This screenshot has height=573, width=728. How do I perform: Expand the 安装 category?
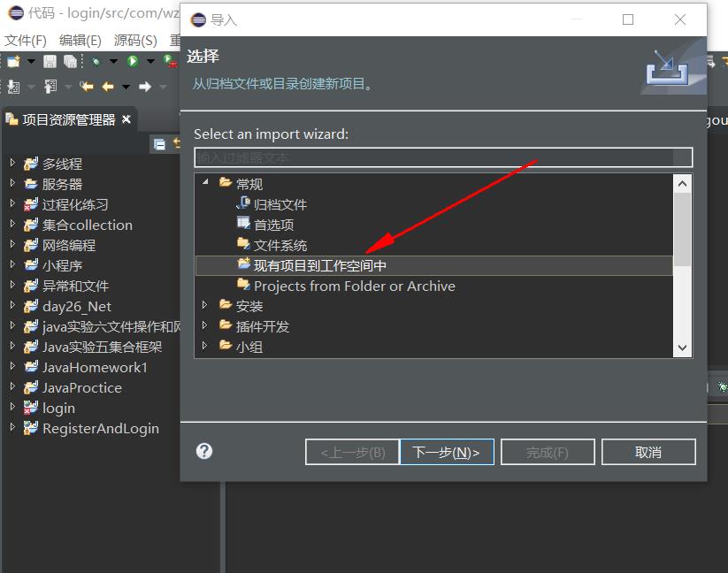click(204, 304)
